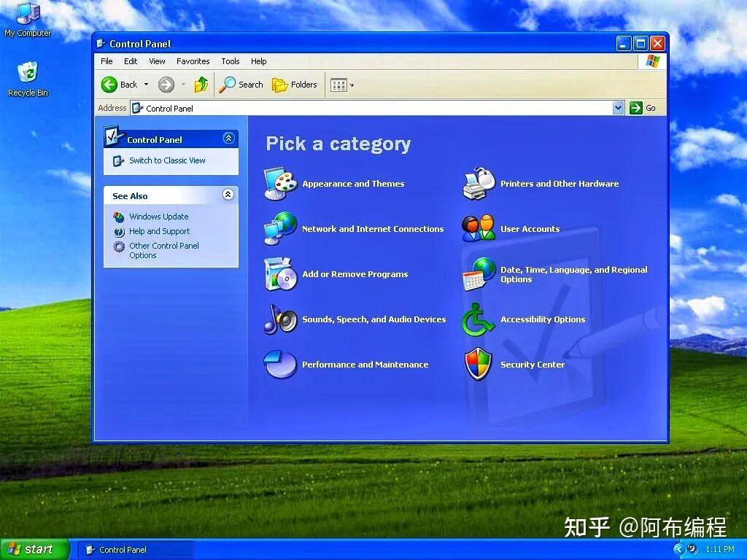Go up one folder level icon
The height and width of the screenshot is (560, 747).
[x=201, y=85]
